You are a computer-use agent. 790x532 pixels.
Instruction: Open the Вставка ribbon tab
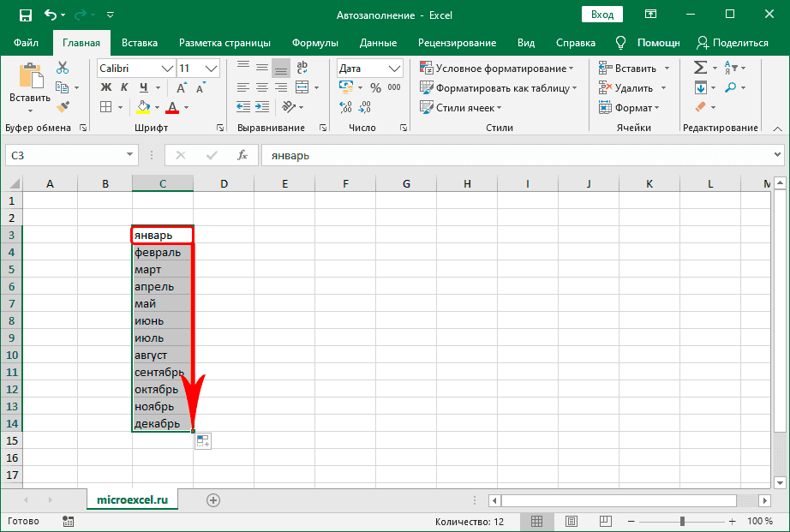(x=139, y=43)
